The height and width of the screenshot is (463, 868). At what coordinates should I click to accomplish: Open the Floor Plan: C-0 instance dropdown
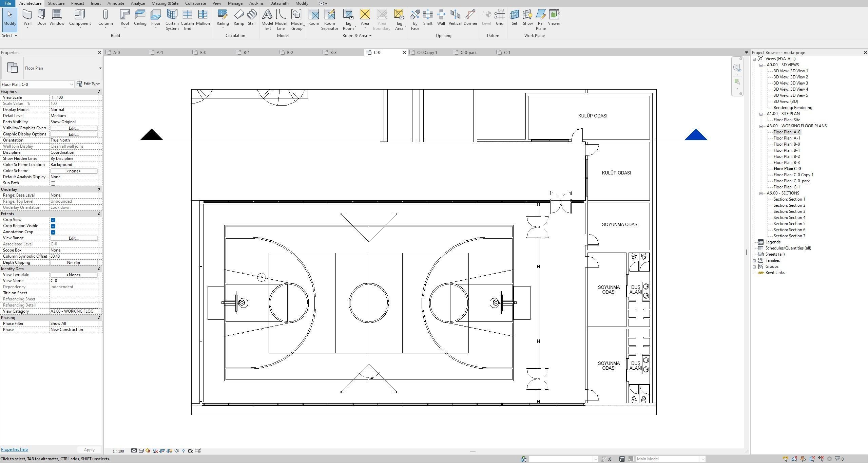71,85
